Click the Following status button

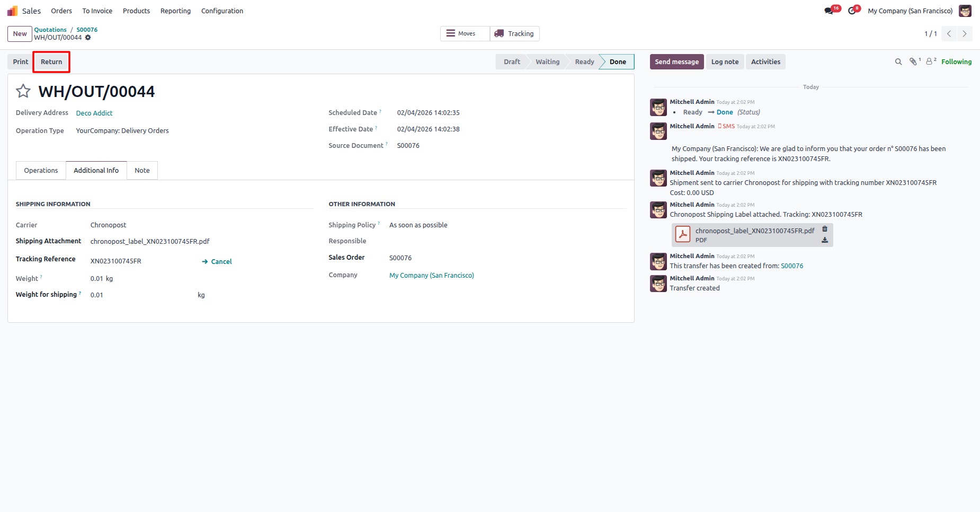coord(956,62)
